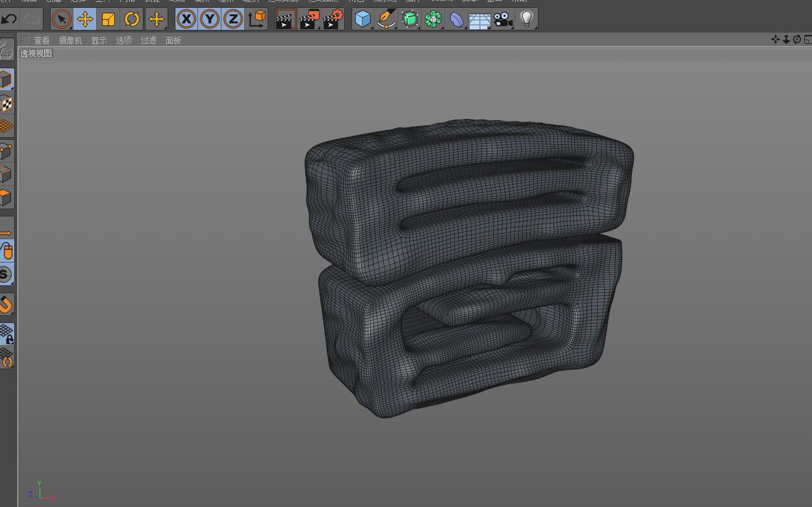This screenshot has width=812, height=507.
Task: Click the viewport orbit rotate icon
Action: [x=797, y=40]
